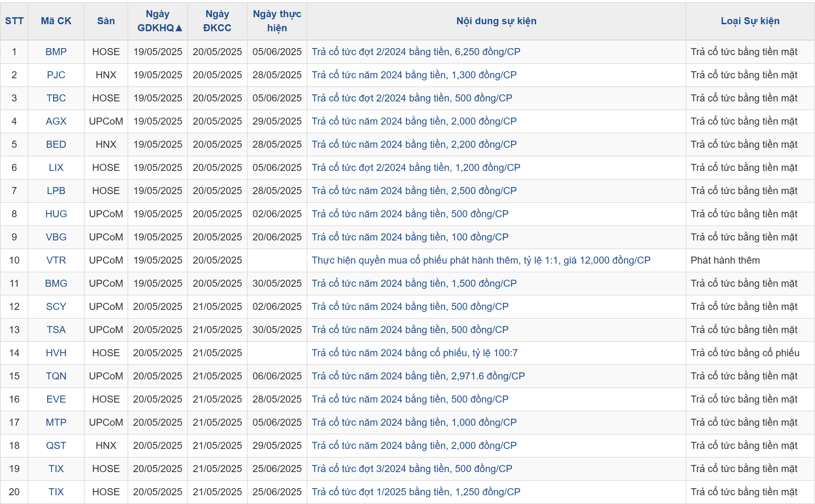Open the MTP stock code link

(x=56, y=422)
